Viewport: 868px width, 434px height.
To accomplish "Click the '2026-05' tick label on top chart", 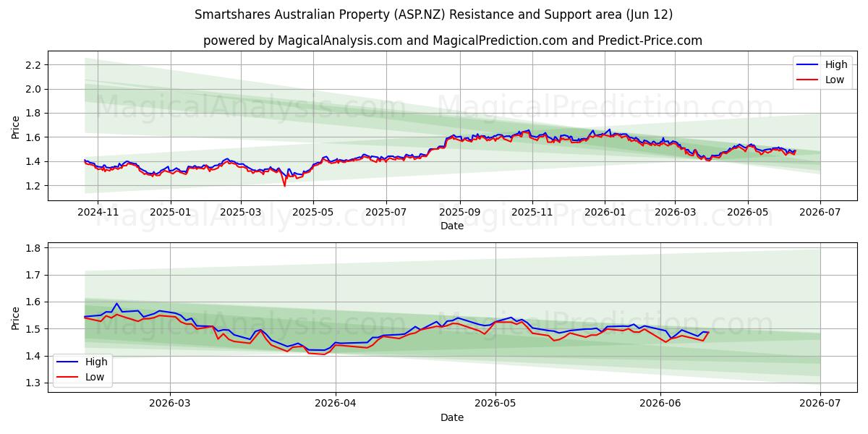I will pyautogui.click(x=747, y=213).
